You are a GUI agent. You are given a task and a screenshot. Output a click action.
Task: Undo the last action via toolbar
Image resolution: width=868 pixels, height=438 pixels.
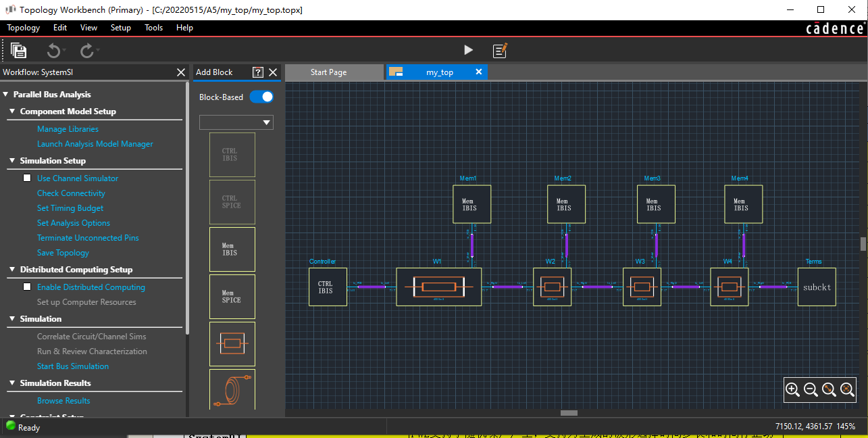coord(53,51)
